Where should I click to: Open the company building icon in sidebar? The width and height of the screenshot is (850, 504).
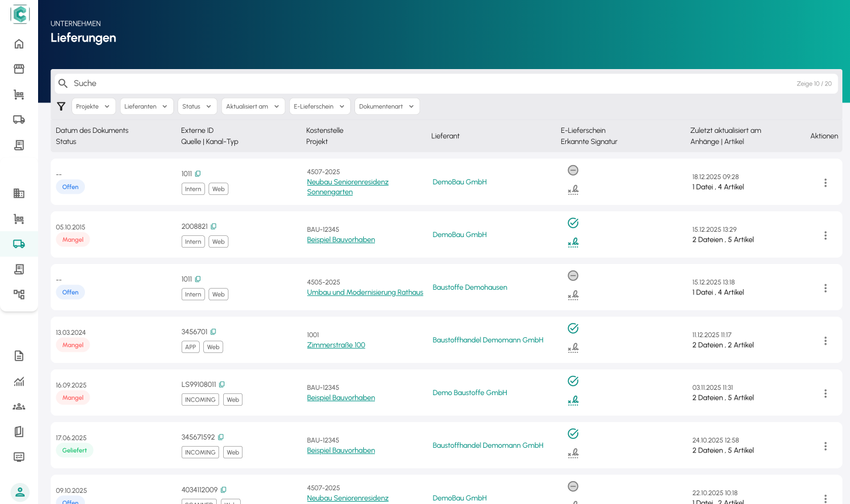[19, 193]
